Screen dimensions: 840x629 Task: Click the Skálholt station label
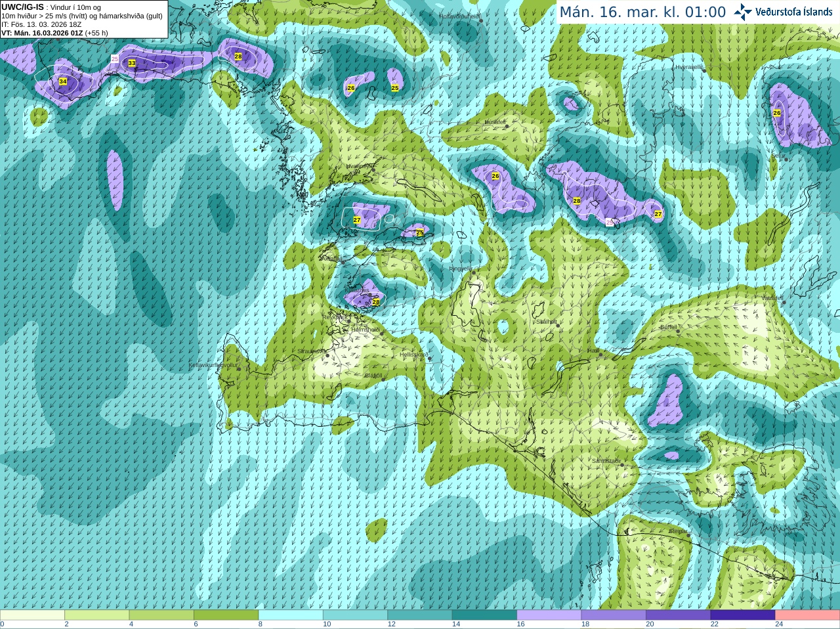[546, 322]
